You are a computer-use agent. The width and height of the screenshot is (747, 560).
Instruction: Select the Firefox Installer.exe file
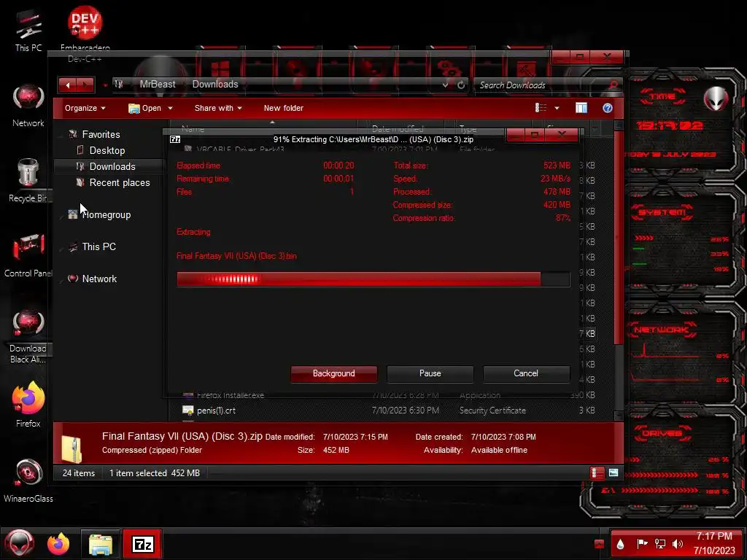click(x=230, y=395)
